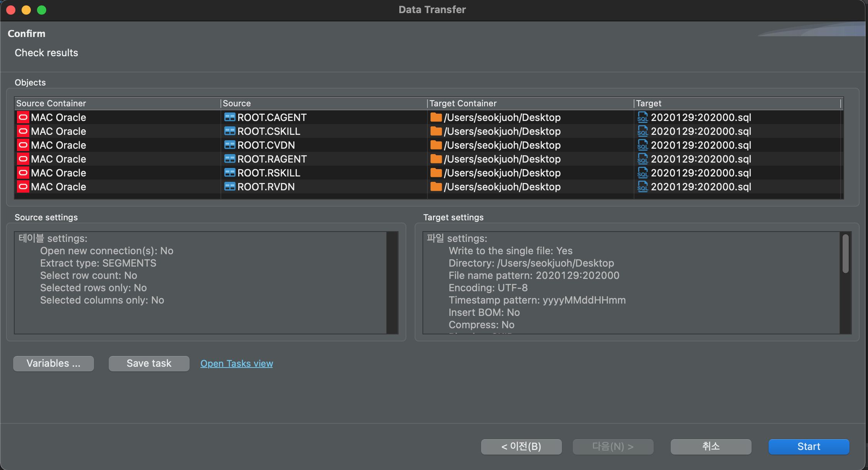
Task: Click Oracle icon in ROOT.RSKILL row
Action: 23,173
